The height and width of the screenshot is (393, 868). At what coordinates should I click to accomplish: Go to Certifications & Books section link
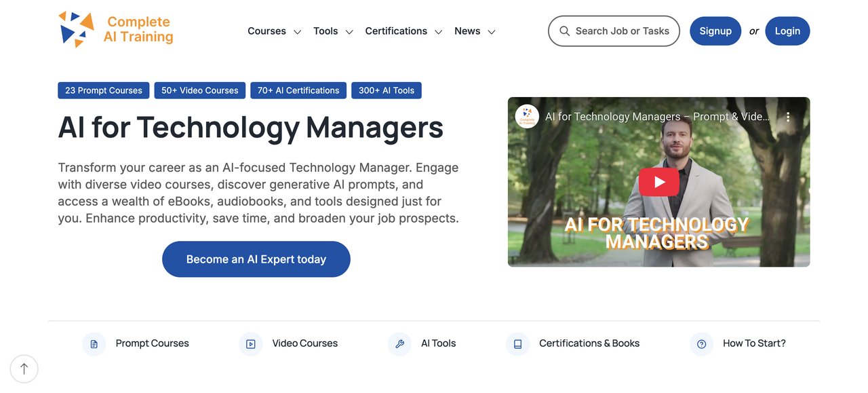(x=589, y=343)
